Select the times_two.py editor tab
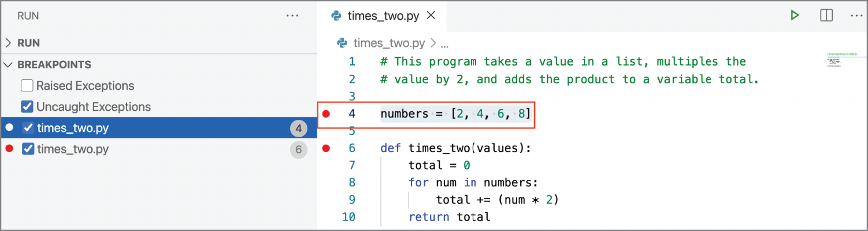Image resolution: width=868 pixels, height=231 pixels. tap(383, 16)
